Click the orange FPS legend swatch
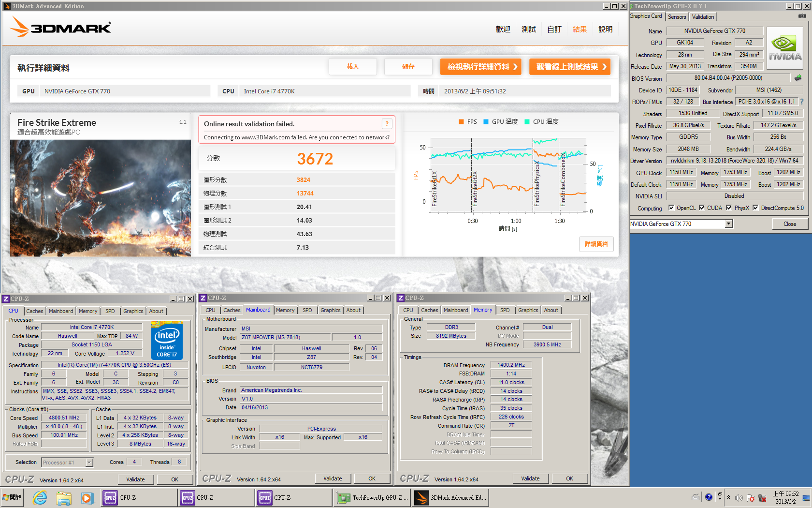Viewport: 812px width, 508px height. click(461, 122)
